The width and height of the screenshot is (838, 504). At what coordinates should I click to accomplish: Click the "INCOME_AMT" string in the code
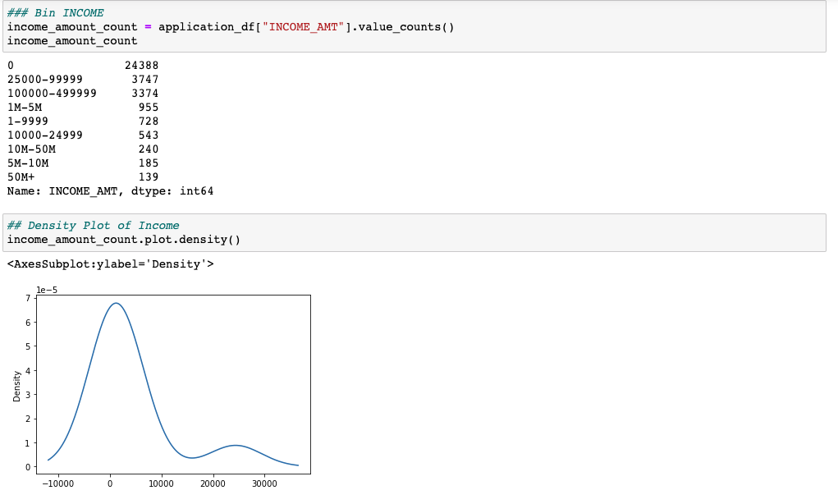[x=303, y=27]
